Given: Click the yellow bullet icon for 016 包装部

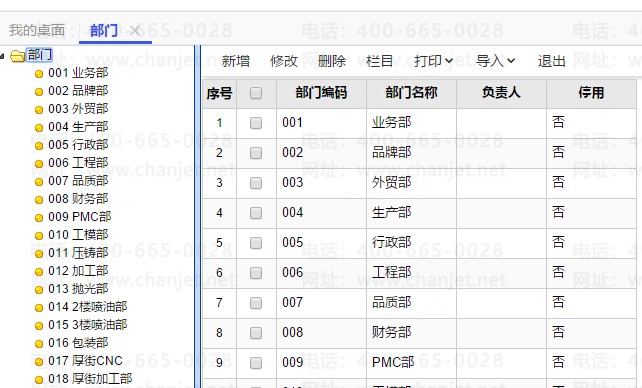Looking at the screenshot, I should tap(39, 344).
